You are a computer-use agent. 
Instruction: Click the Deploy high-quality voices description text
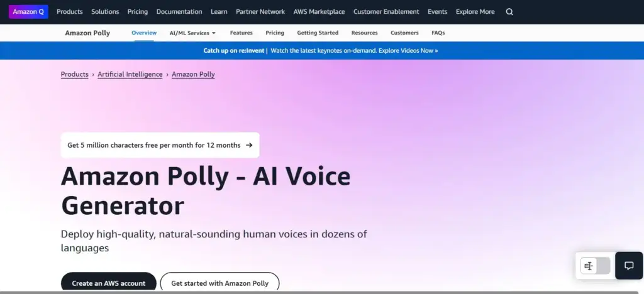tap(214, 241)
